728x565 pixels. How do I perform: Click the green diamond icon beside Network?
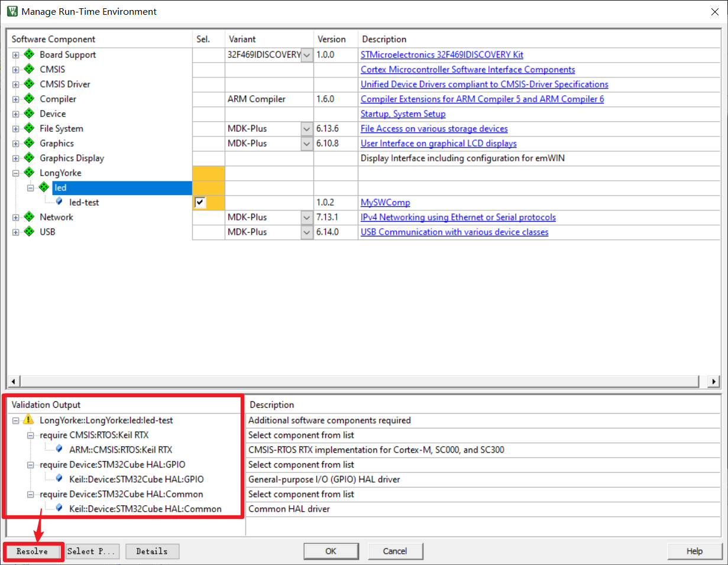pyautogui.click(x=29, y=217)
